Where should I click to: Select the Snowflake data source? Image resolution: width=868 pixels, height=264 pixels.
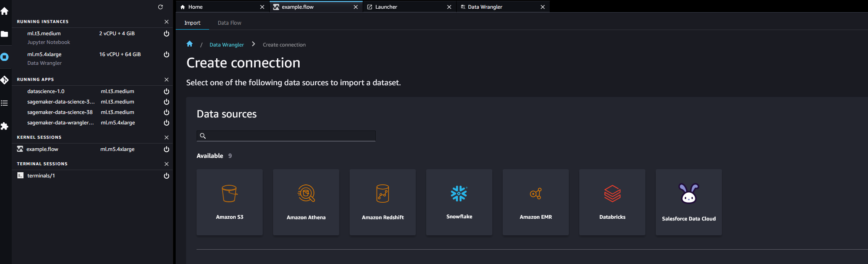point(459,202)
